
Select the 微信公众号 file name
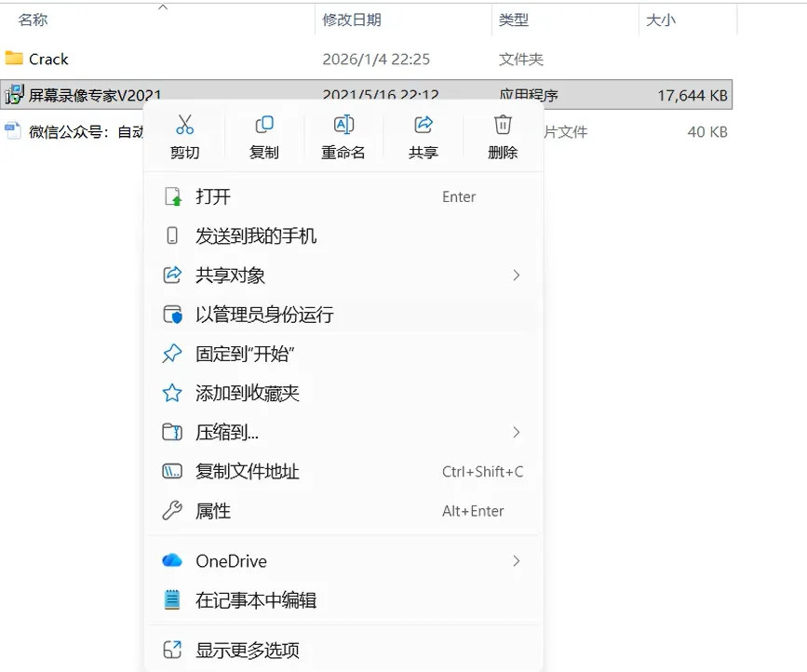coord(86,132)
